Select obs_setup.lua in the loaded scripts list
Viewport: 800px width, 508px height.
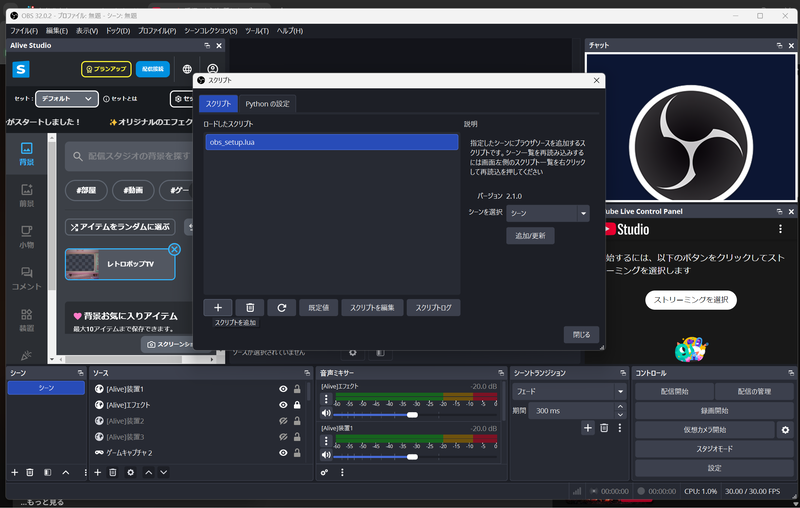point(332,142)
